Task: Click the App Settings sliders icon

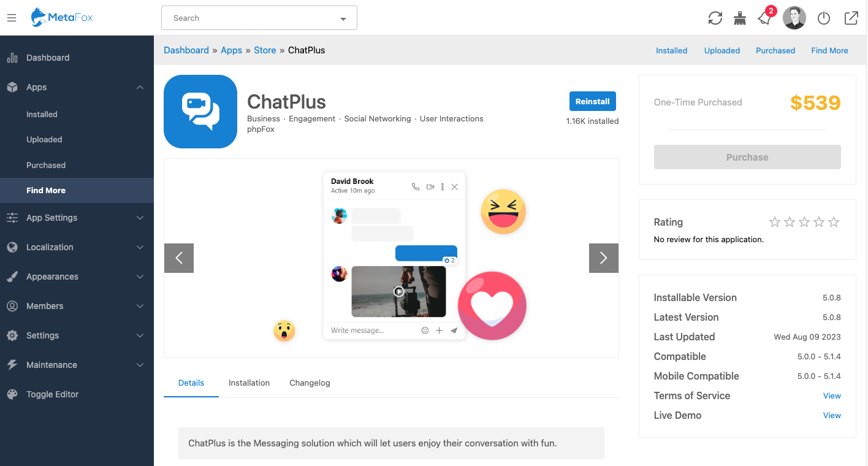Action: 12,218
